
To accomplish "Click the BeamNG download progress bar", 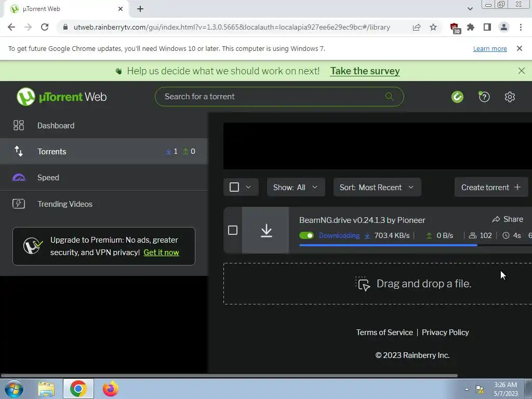I will tap(415, 245).
